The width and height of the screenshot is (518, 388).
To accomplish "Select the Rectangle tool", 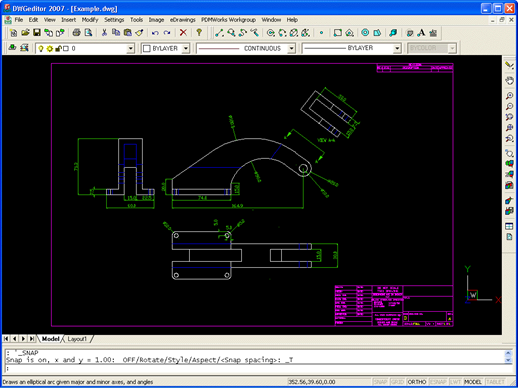I will point(338,33).
